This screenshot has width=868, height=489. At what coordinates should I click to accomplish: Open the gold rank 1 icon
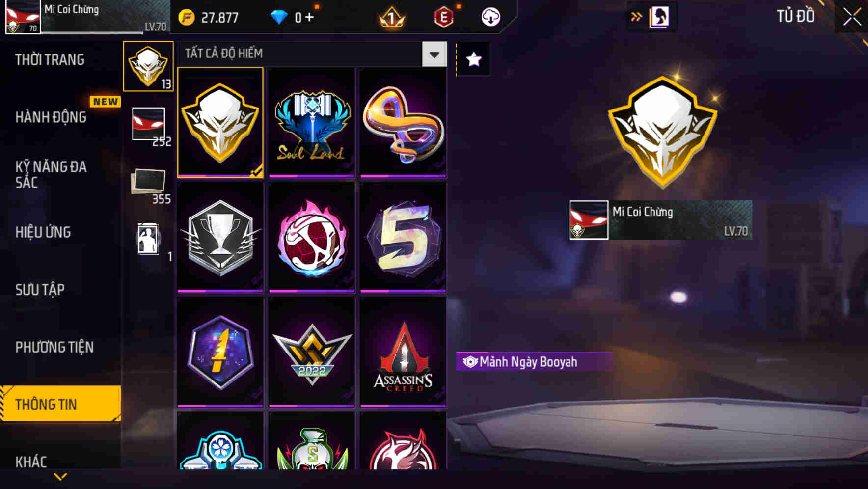(x=392, y=18)
